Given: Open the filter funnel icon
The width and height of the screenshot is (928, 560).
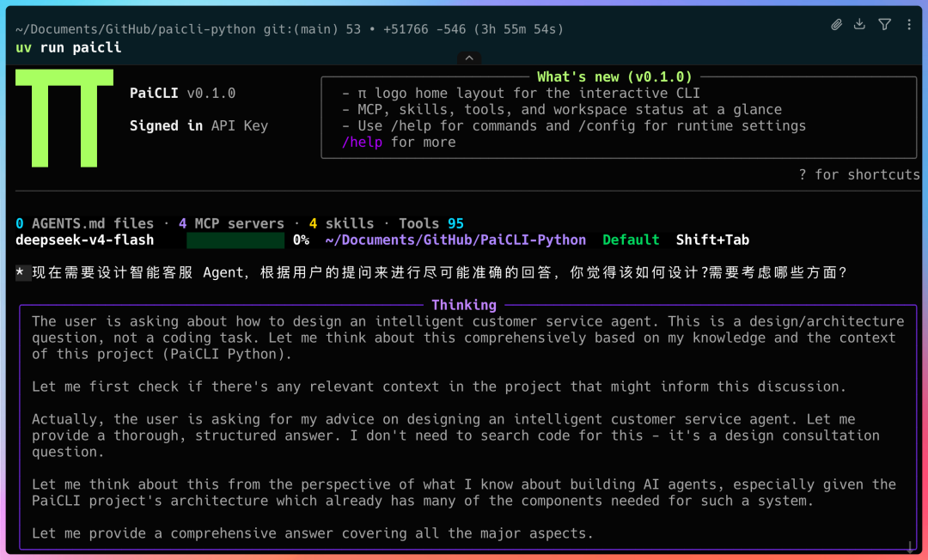Looking at the screenshot, I should (885, 24).
